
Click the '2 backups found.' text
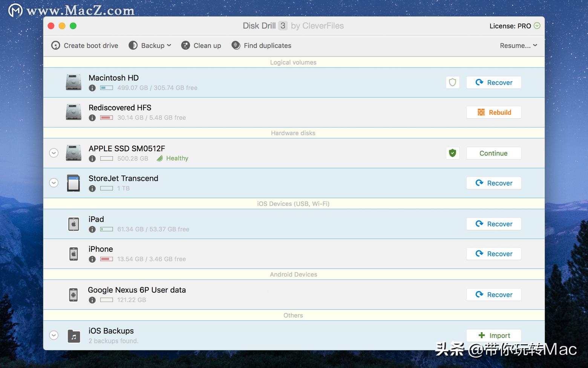pyautogui.click(x=113, y=341)
